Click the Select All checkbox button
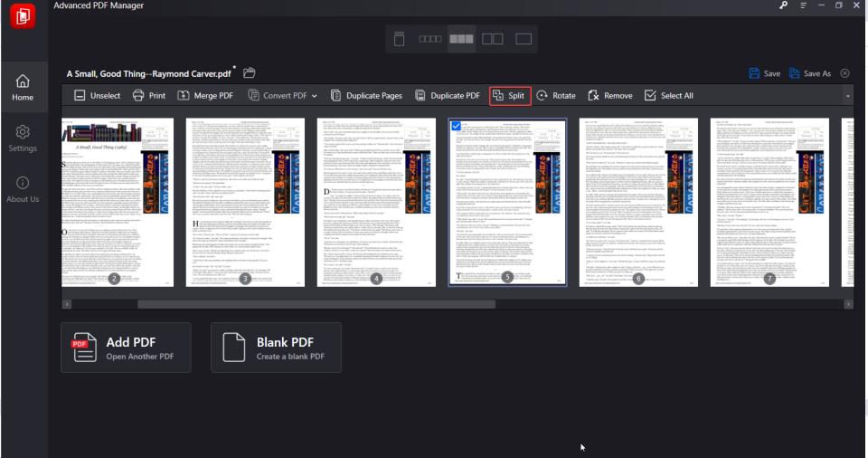868x458 pixels. pyautogui.click(x=669, y=95)
